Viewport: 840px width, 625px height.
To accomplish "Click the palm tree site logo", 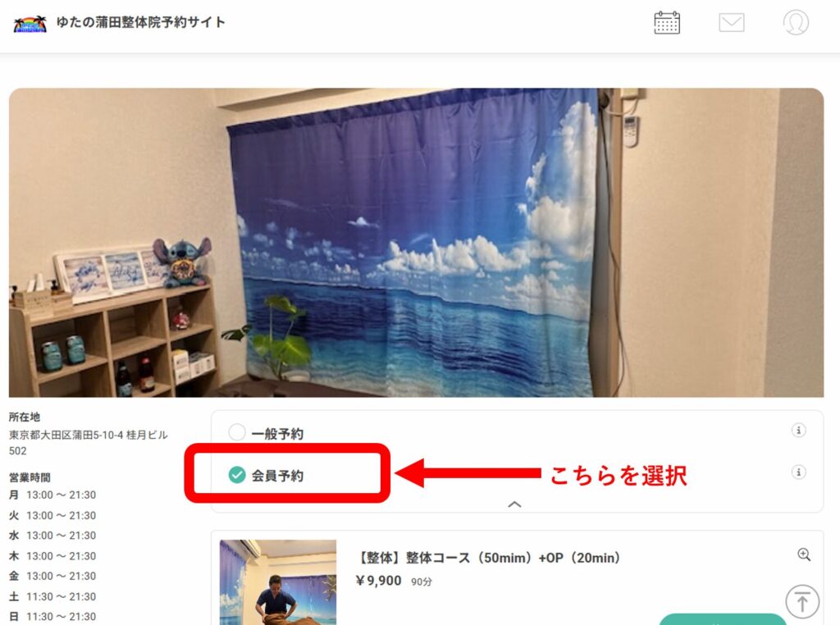I will pos(30,24).
